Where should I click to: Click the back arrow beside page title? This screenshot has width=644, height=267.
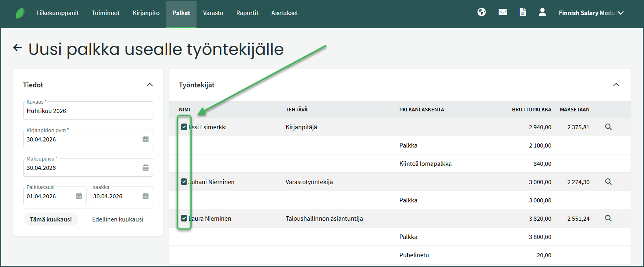[x=17, y=48]
